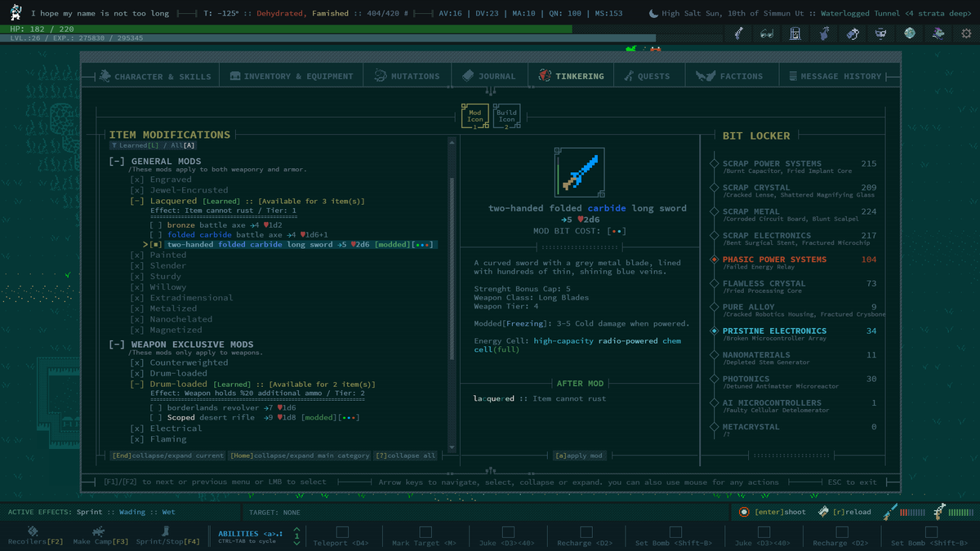Click the diamond marker beside Scrap Crystal
Viewport: 980px width, 551px height.
pos(715,188)
